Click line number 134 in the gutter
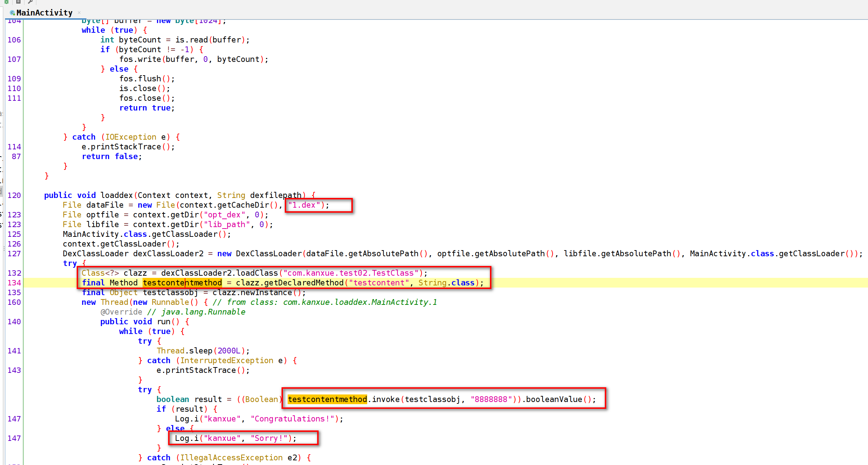Screen dimensions: 868x465 click(14, 283)
